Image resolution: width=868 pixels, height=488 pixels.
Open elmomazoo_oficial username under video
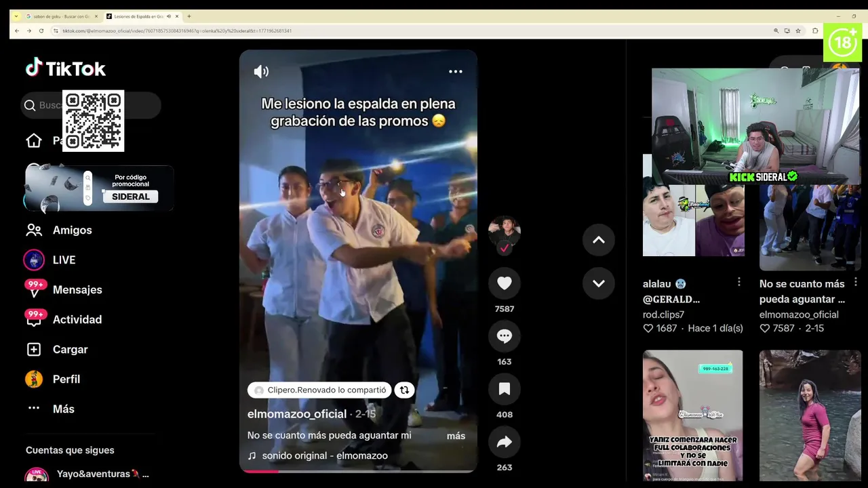click(x=296, y=413)
